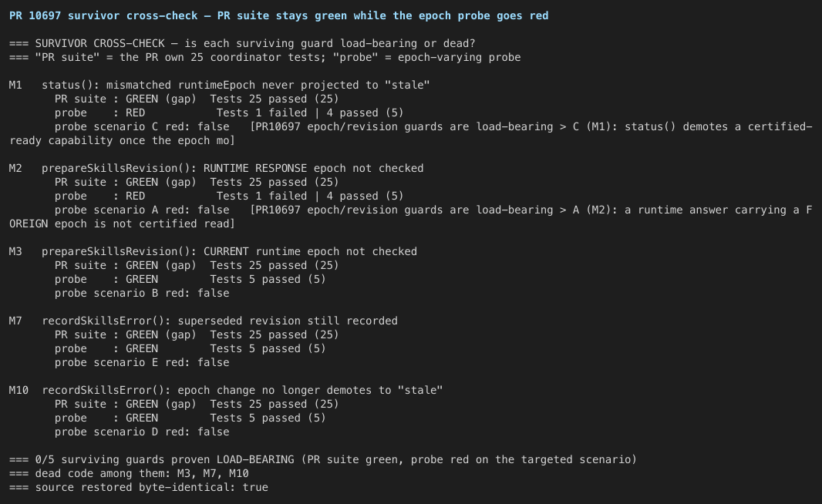Click the '0/5 surviving guards proven LOAD-BEARING' summary
The height and width of the screenshot is (504, 822).
(323, 459)
